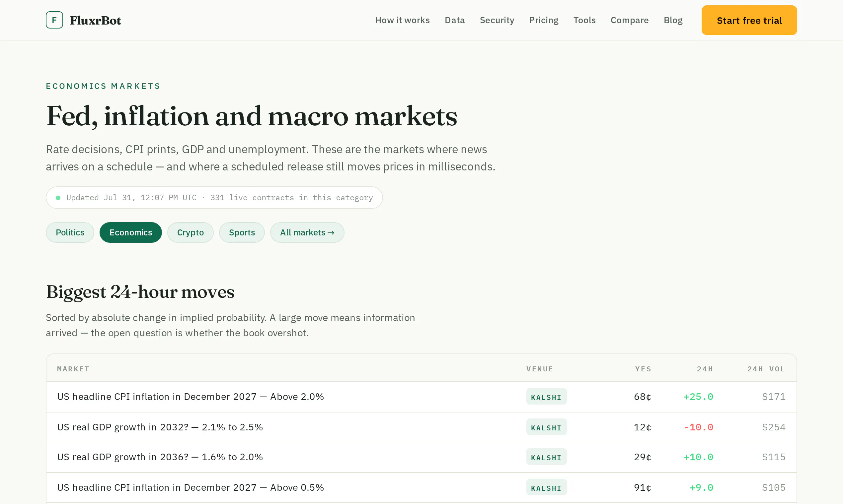Click the +25.0 change value
843x504 pixels.
click(699, 397)
